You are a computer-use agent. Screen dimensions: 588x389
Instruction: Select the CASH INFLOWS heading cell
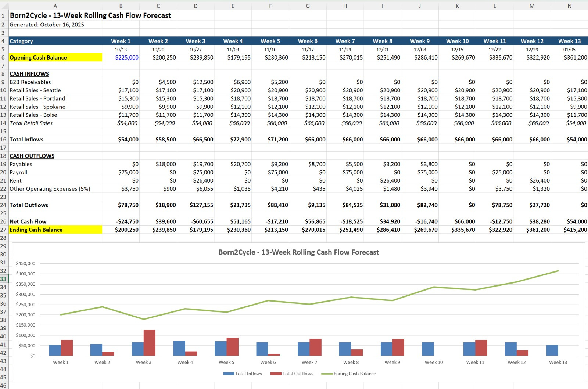[29, 74]
